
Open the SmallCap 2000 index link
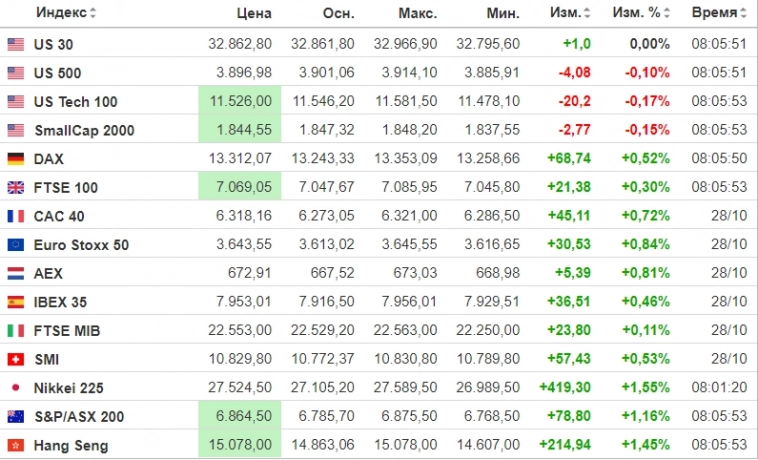(84, 130)
